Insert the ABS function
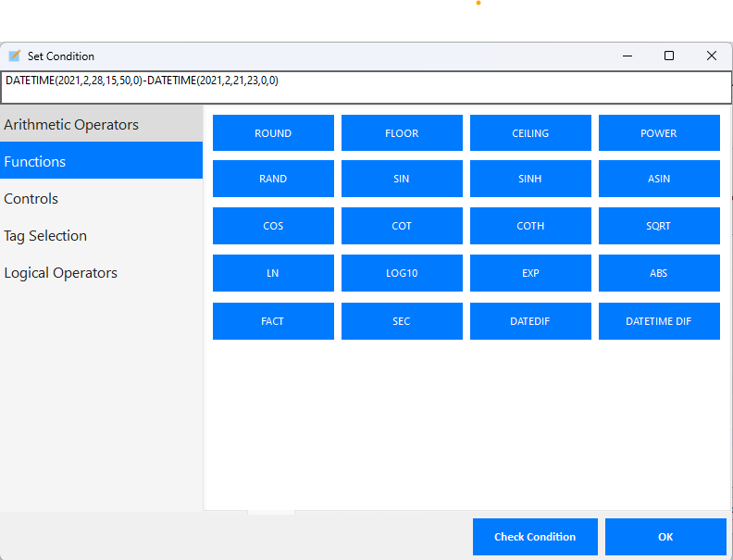This screenshot has width=733, height=560. click(659, 273)
